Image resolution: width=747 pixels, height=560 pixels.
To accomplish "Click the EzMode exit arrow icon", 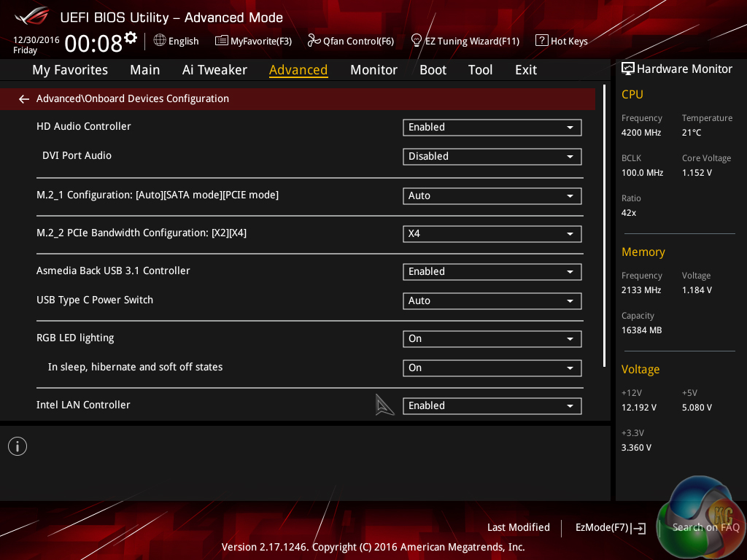I will [x=638, y=528].
